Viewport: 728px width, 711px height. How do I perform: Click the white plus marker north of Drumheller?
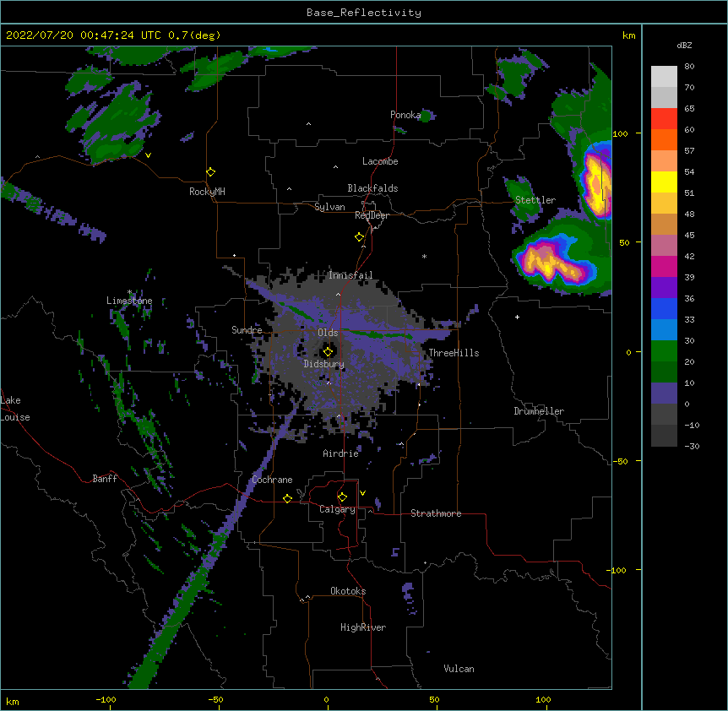tap(517, 317)
